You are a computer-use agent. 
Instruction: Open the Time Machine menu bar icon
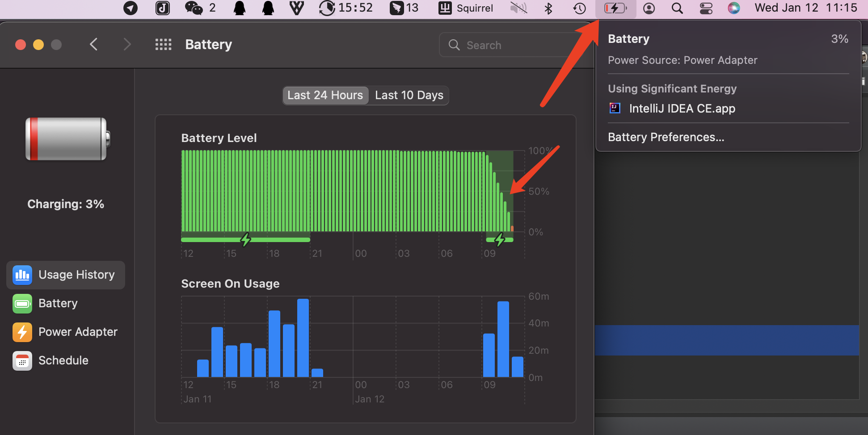tap(579, 8)
